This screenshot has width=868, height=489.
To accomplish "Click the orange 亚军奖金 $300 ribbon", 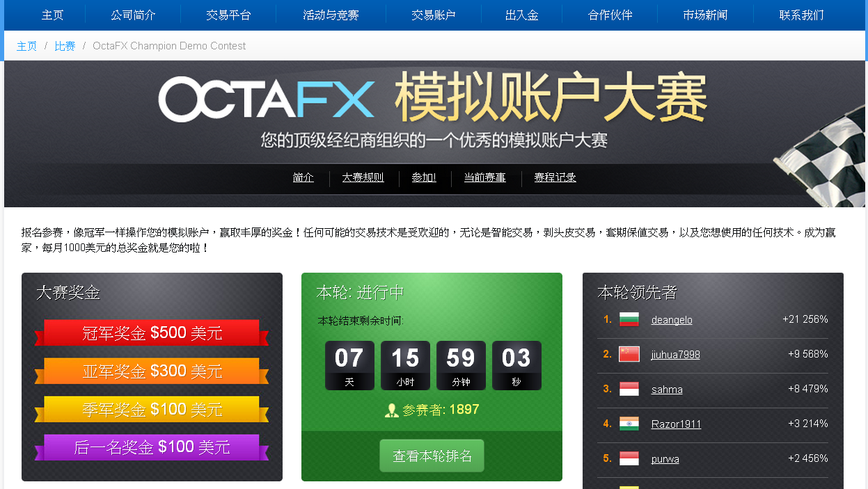I will click(x=152, y=371).
